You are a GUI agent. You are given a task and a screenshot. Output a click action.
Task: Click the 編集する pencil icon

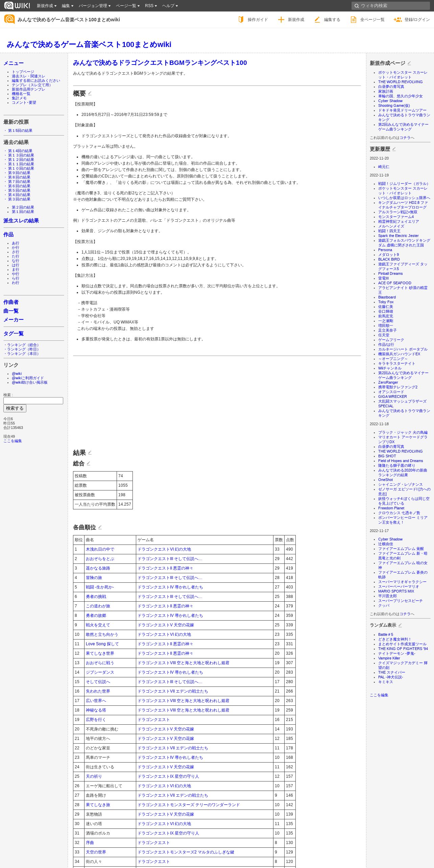click(317, 20)
